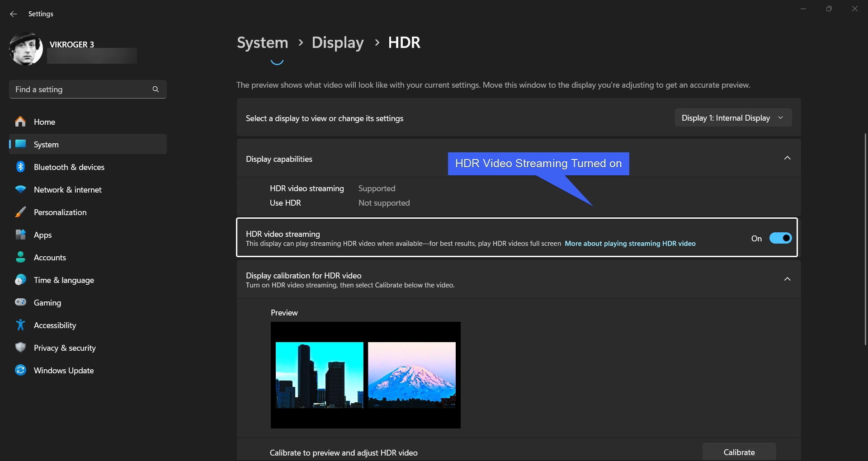Navigate to System breadcrumb
This screenshot has height=461, width=868.
(262, 42)
